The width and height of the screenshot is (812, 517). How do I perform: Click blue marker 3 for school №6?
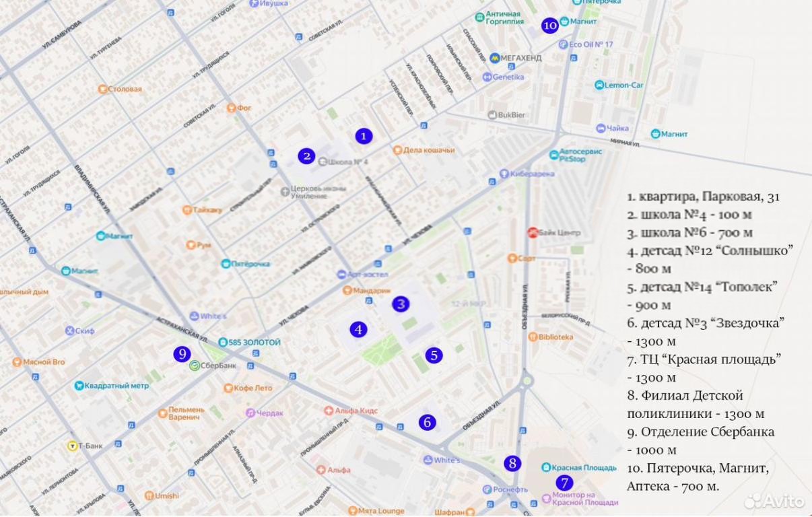coord(401,304)
